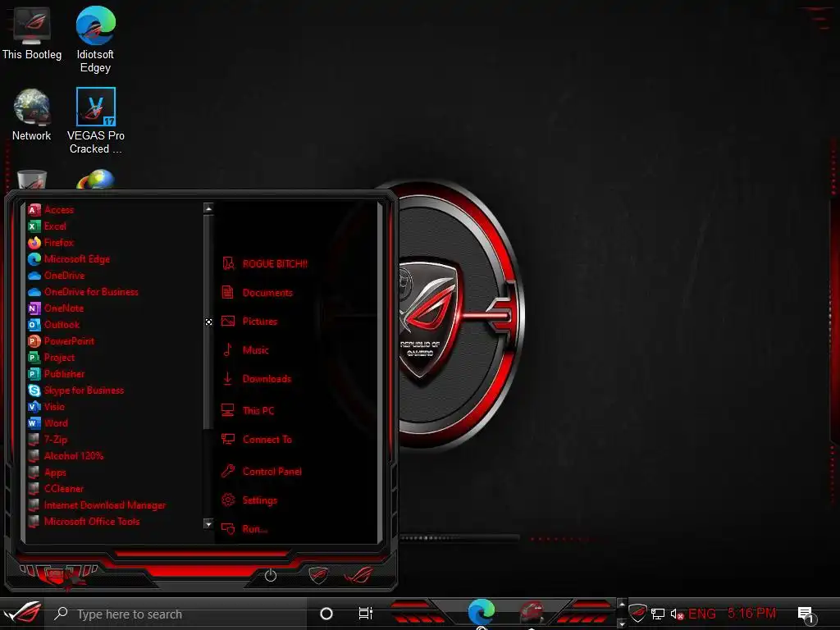The height and width of the screenshot is (630, 840).
Task: Click the taskbar toolbar down arrow
Action: tap(622, 623)
